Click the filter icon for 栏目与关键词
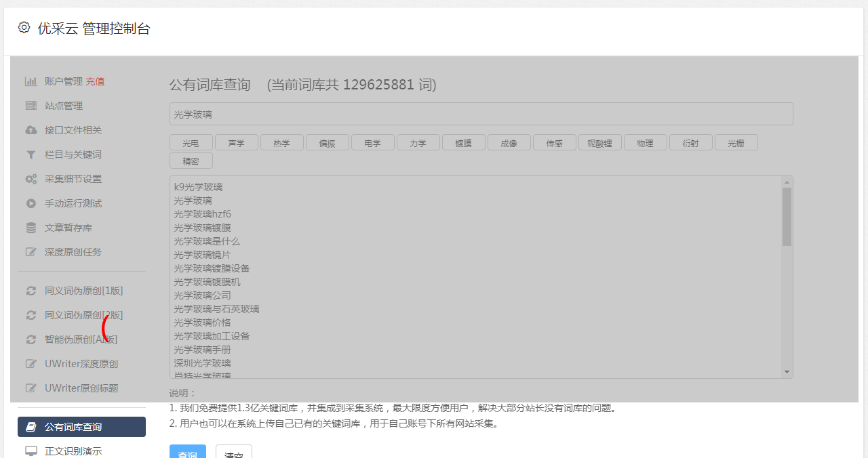The height and width of the screenshot is (458, 868). (31, 154)
